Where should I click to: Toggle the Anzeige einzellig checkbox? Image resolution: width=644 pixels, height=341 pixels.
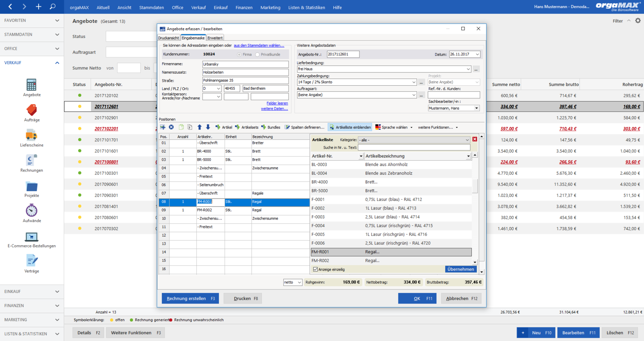(316, 269)
